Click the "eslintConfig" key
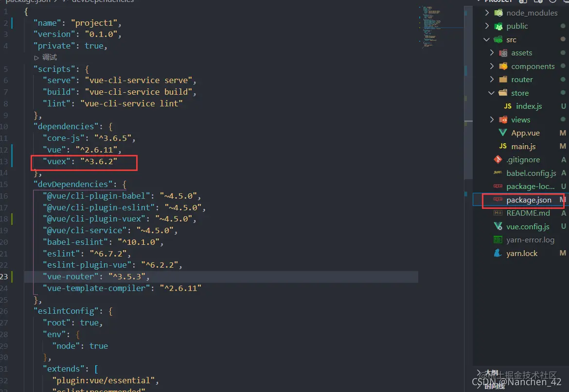The height and width of the screenshot is (392, 569). pyautogui.click(x=66, y=311)
